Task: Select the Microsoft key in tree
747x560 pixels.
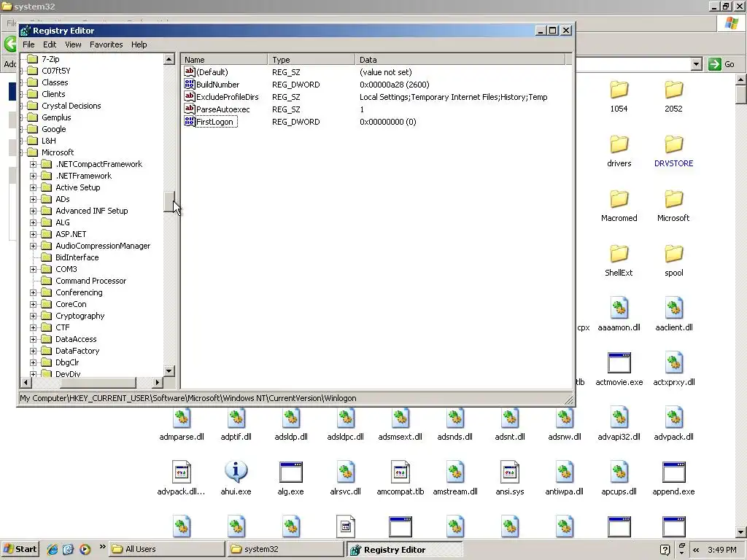Action: [x=58, y=152]
